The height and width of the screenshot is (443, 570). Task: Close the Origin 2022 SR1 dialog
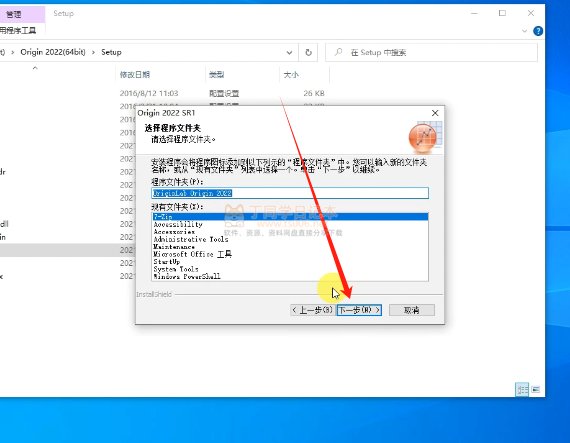pos(435,113)
